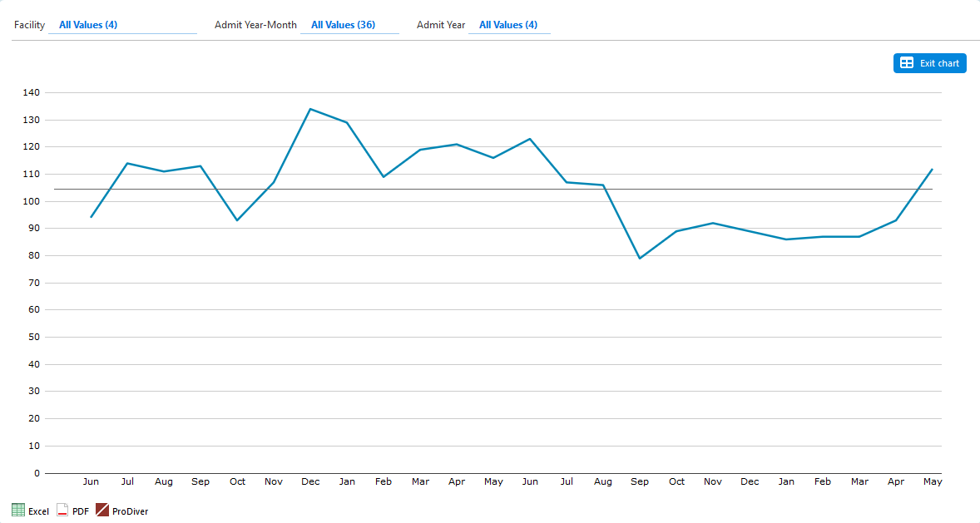980x523 pixels.
Task: Click the 50 axis label
Action: [34, 337]
